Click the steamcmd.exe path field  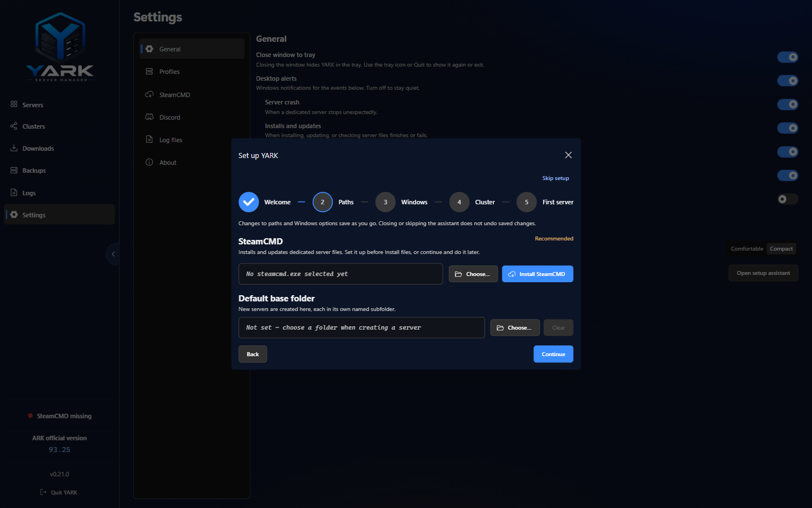341,274
